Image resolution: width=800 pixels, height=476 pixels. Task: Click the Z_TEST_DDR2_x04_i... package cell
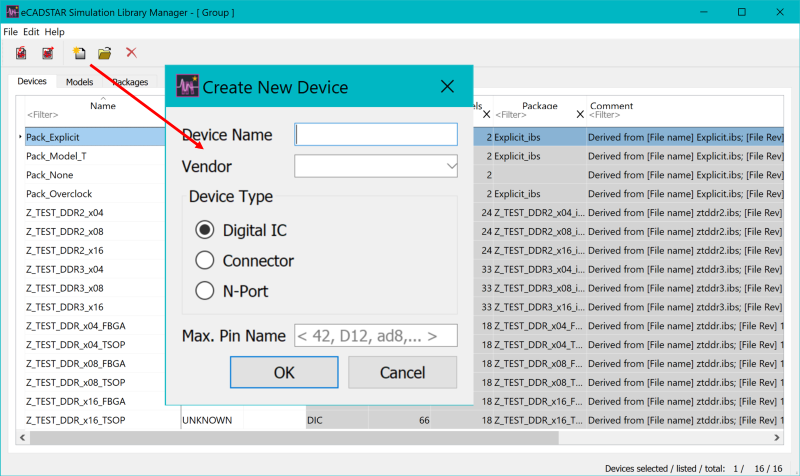[539, 212]
